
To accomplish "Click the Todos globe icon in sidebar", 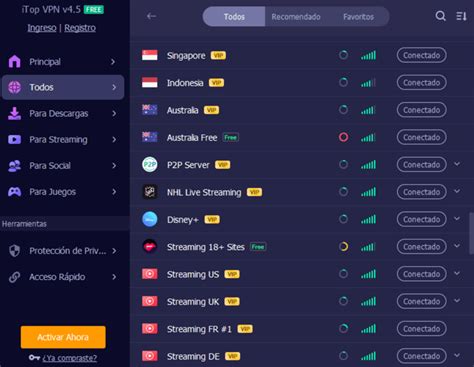I will [14, 87].
